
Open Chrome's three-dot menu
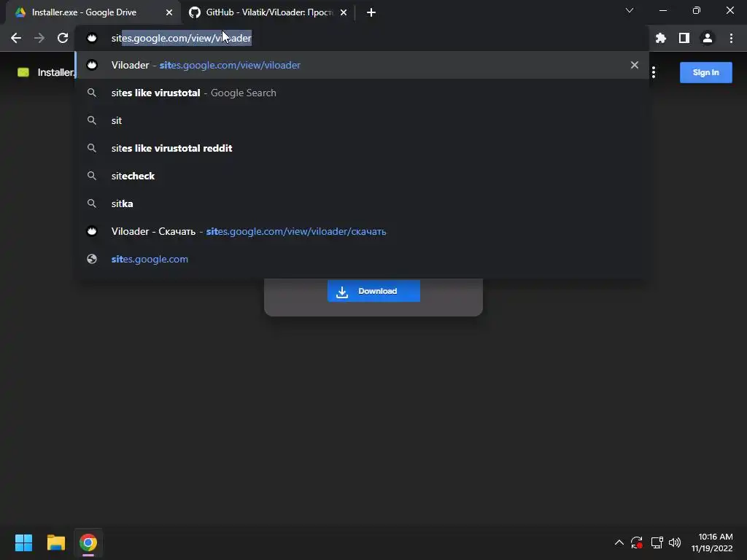[731, 38]
